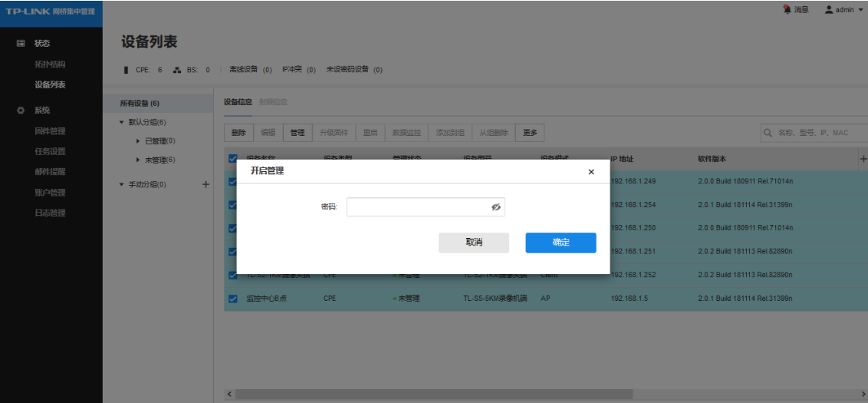Toggle the select-all checkbox in table header
The height and width of the screenshot is (403, 868).
pos(234,159)
